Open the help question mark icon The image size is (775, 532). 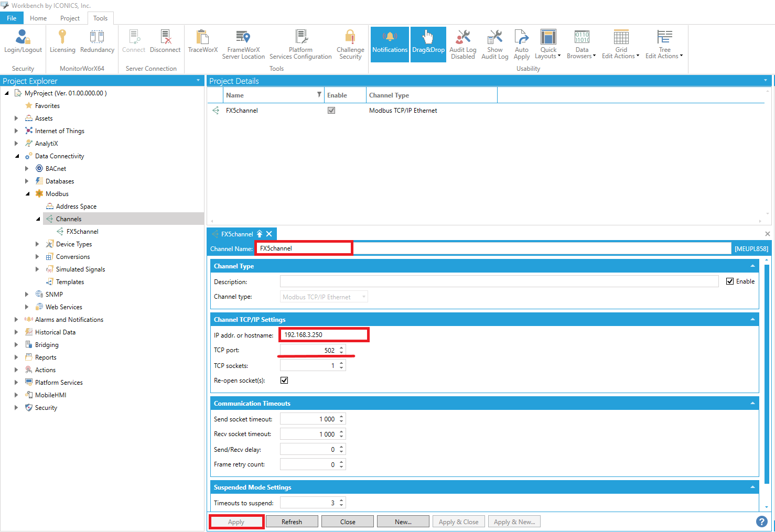762,522
